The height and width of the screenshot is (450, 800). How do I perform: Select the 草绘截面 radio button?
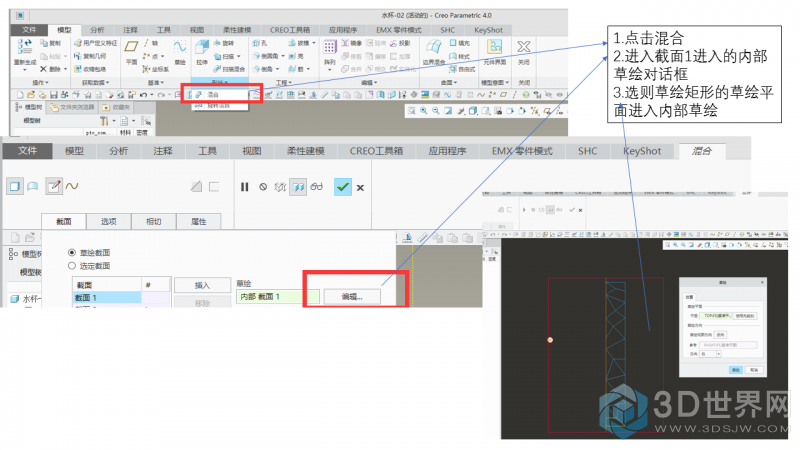[72, 253]
